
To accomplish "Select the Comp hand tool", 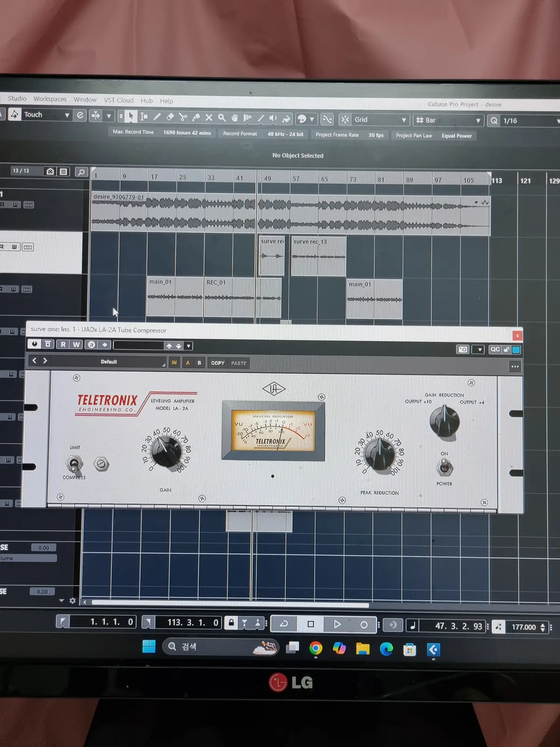I will click(x=235, y=118).
